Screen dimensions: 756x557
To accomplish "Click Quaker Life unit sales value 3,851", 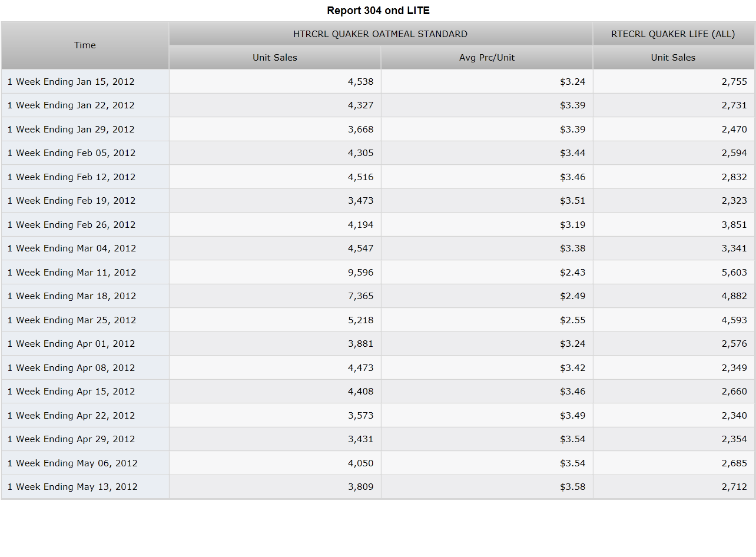I will pyautogui.click(x=734, y=225).
